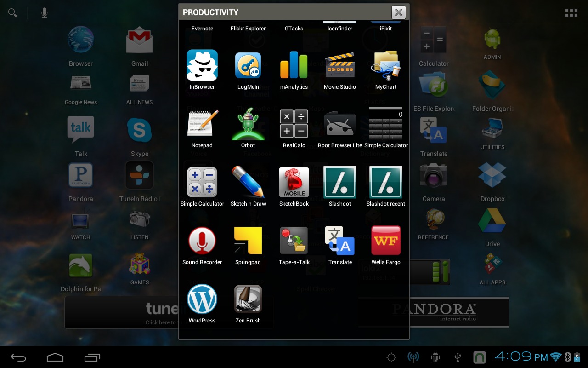Launch Dolphin browser on home screen
The image size is (588, 368).
[x=81, y=272]
